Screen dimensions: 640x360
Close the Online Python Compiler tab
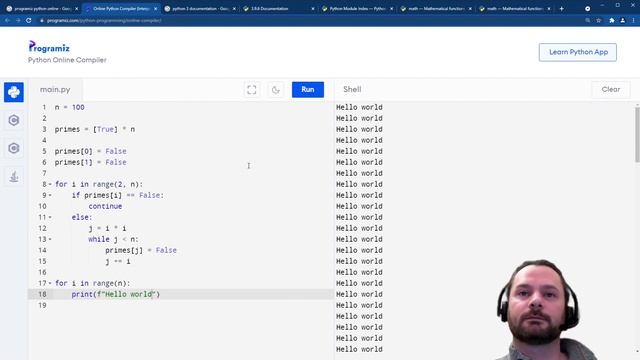(x=156, y=9)
